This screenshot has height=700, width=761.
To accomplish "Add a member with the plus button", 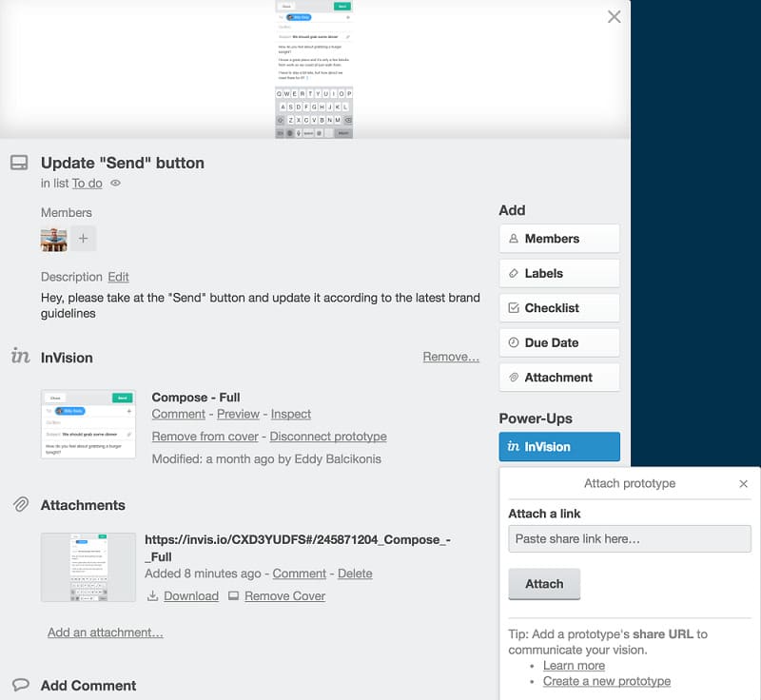I will (x=84, y=239).
